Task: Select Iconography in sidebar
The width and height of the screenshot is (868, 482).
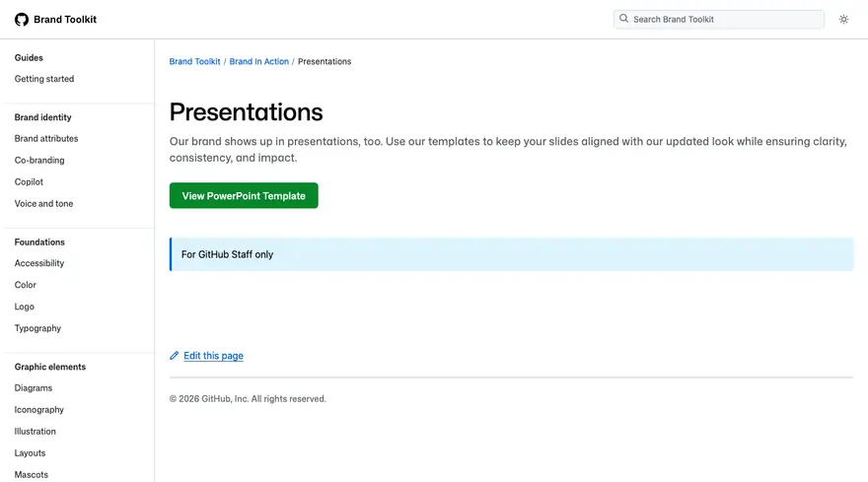Action: pos(39,409)
